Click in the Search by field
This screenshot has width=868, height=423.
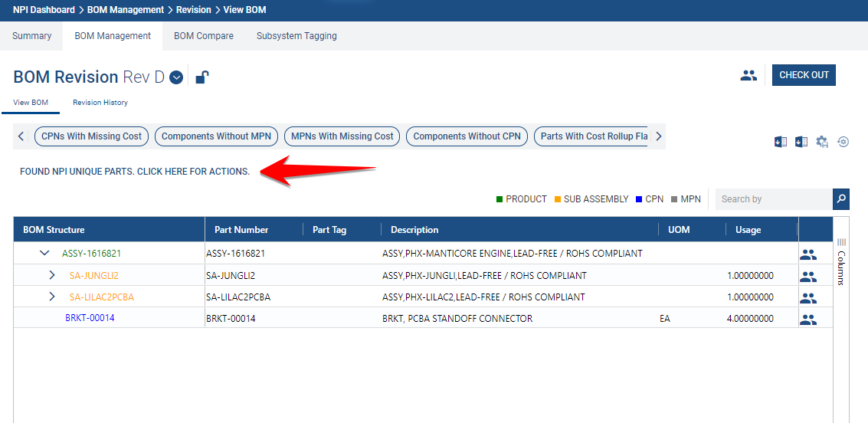772,199
